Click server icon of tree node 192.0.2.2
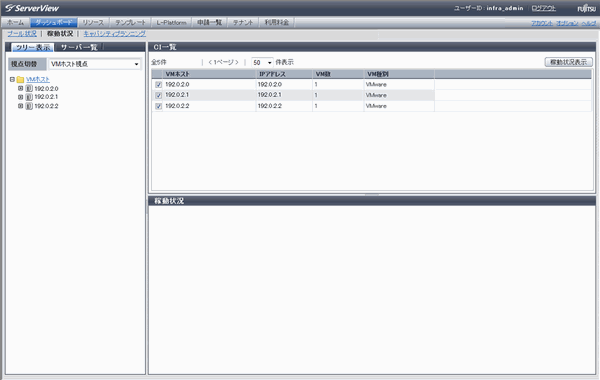600x380 pixels. 29,106
